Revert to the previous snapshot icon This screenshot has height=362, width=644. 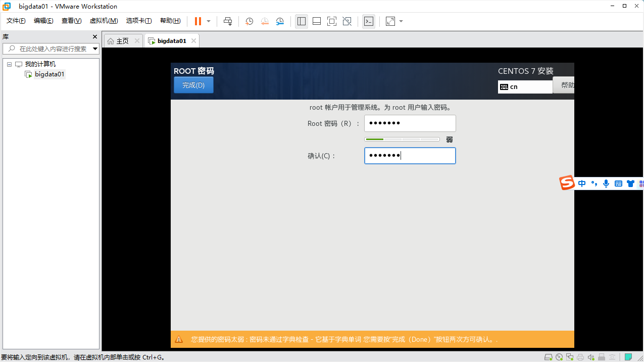point(265,21)
